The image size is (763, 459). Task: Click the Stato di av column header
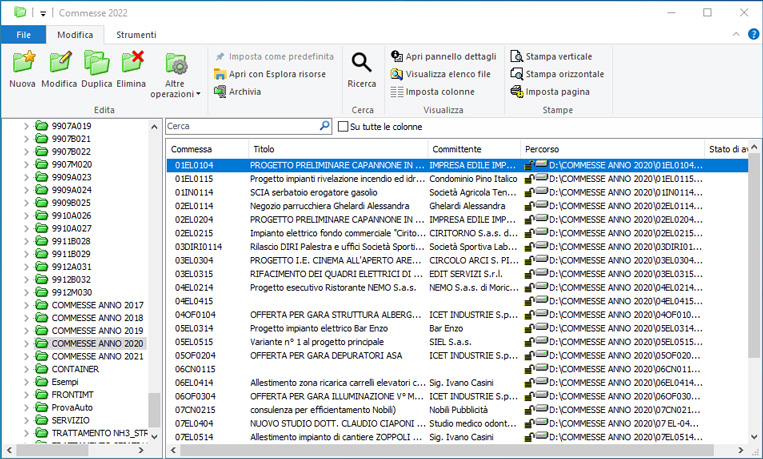click(x=727, y=149)
